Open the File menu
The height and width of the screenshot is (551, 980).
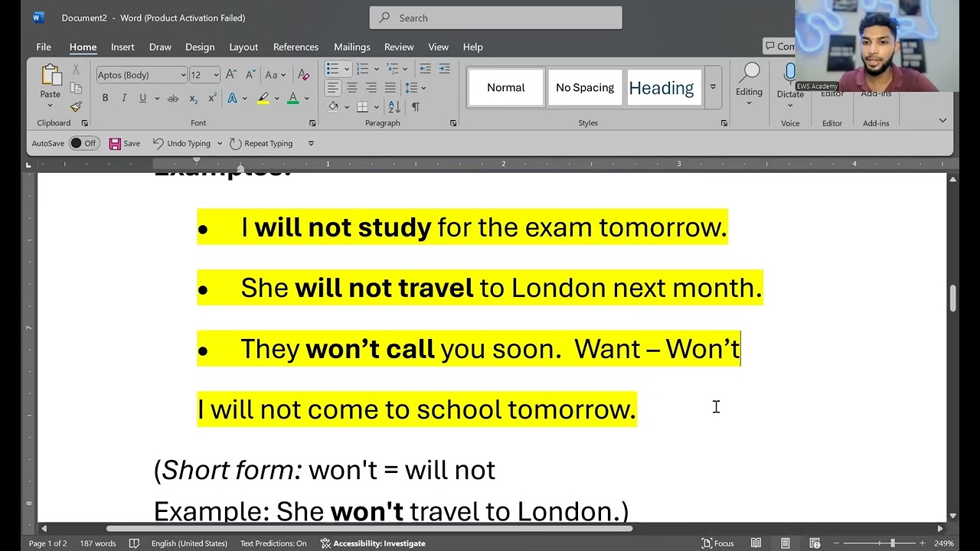pyautogui.click(x=44, y=47)
